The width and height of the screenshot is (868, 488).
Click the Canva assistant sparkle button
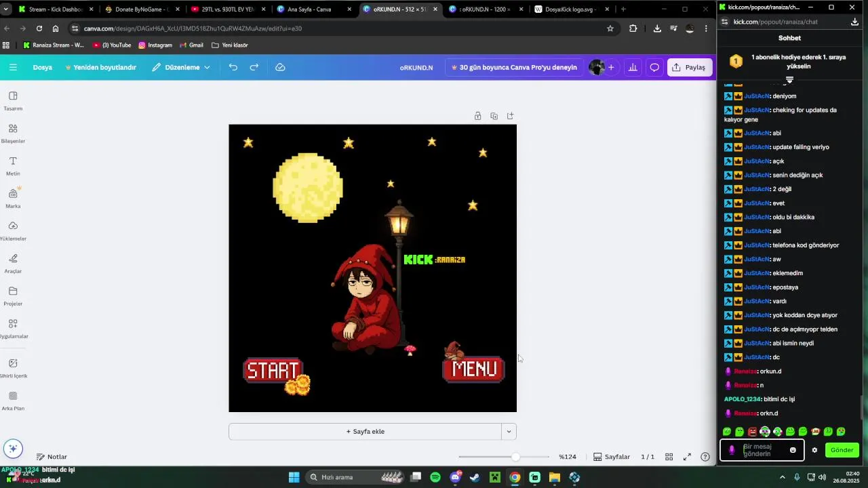click(x=13, y=449)
